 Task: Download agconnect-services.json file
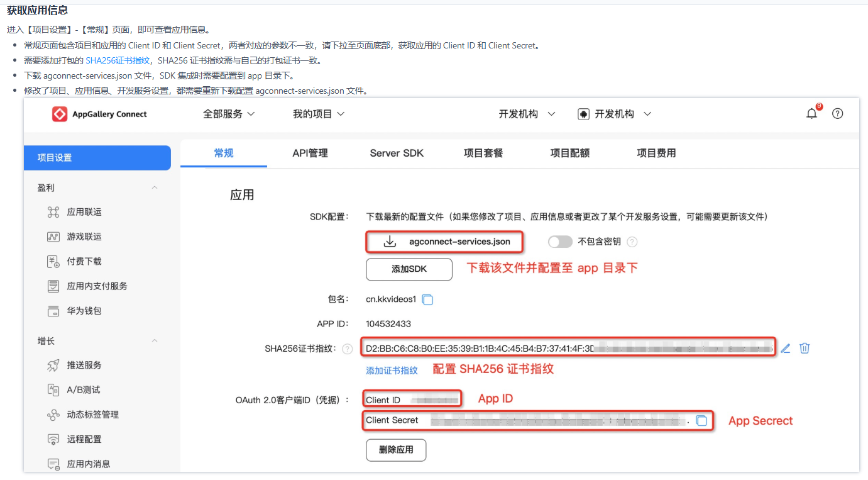coord(445,242)
